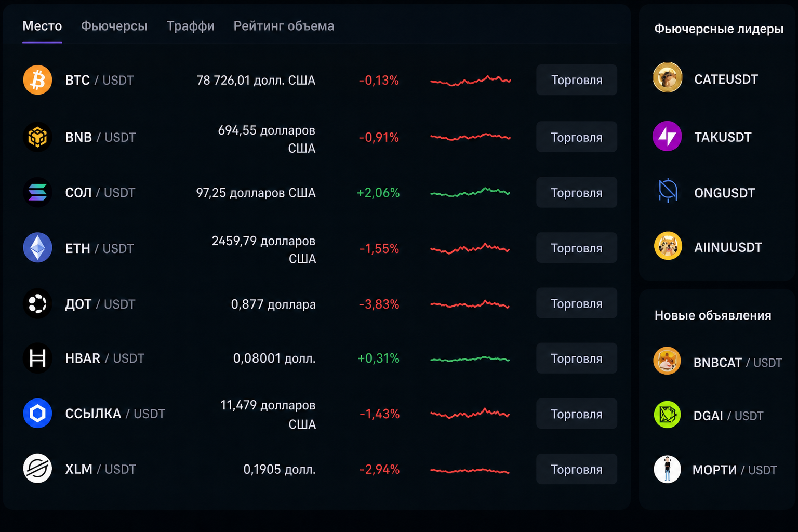Click the МОРТИ listing icon
The width and height of the screenshot is (798, 532).
pyautogui.click(x=667, y=469)
